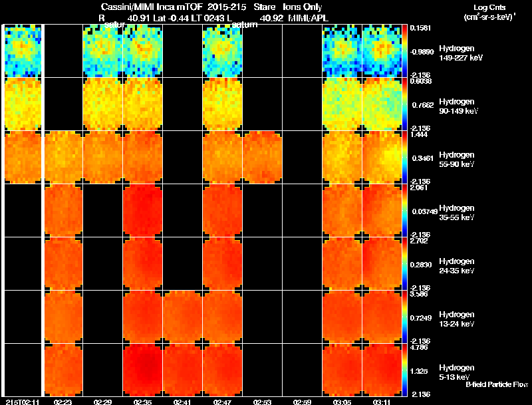This screenshot has width=532, height=405.
Task: Click the 'Hydrogen 90-149 keV' row label
Action: point(458,106)
